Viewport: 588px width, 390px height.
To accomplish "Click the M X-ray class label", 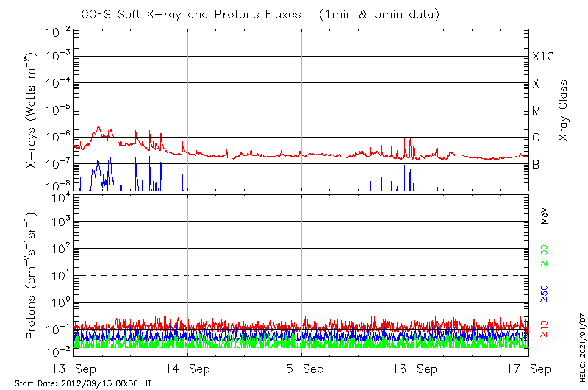I will [537, 111].
